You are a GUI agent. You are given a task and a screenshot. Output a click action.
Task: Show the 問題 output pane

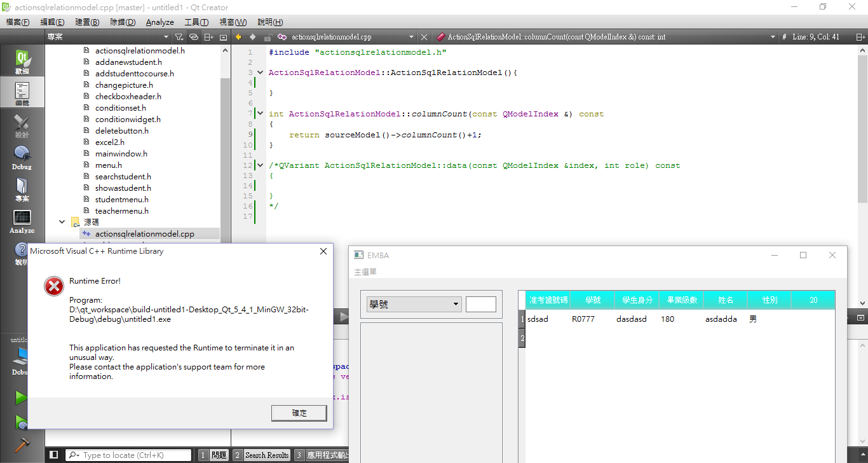213,455
